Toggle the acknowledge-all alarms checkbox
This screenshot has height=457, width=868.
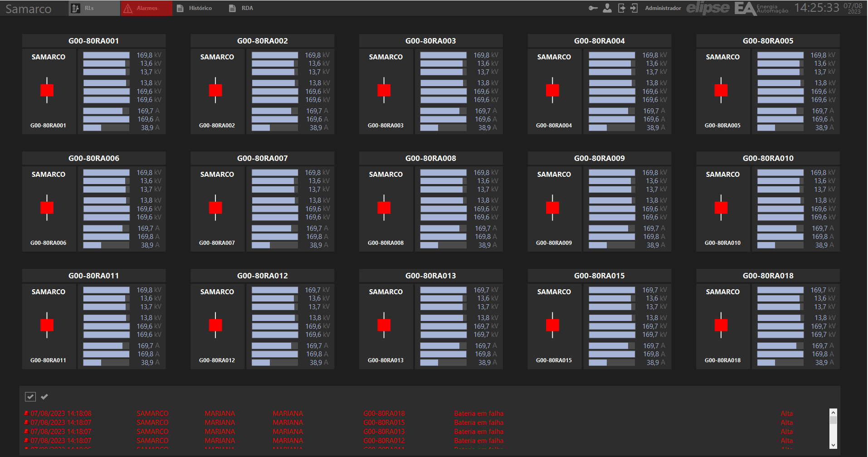coord(30,397)
